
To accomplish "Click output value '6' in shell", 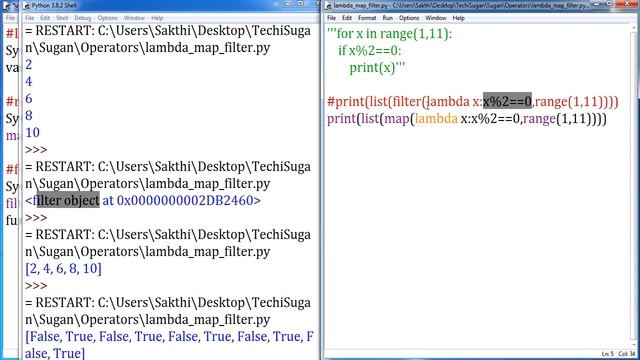I will (x=29, y=98).
